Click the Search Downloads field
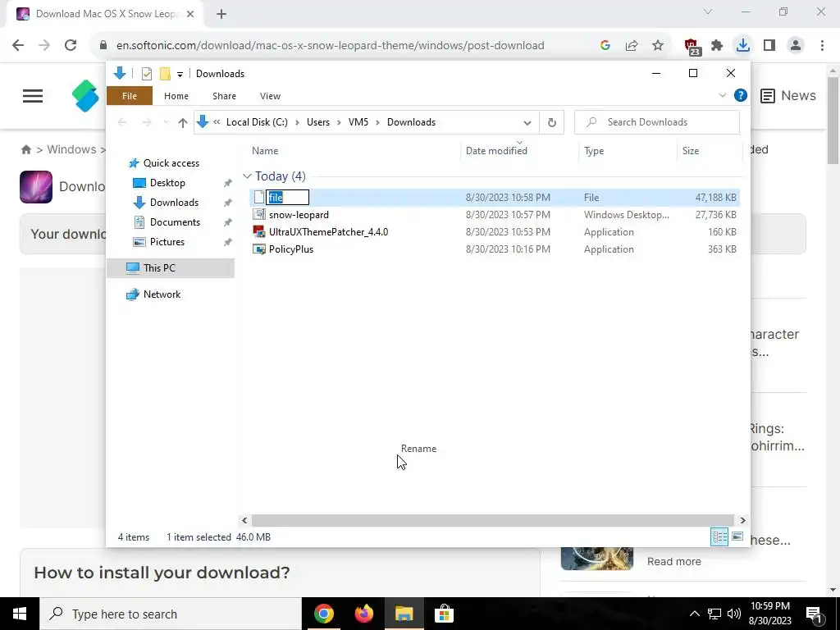This screenshot has width=840, height=630. (x=657, y=122)
